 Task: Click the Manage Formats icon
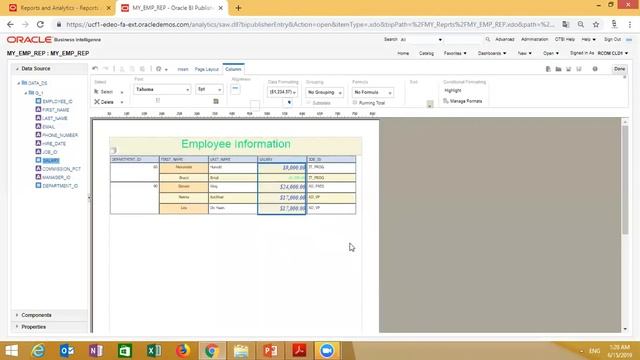click(x=446, y=101)
